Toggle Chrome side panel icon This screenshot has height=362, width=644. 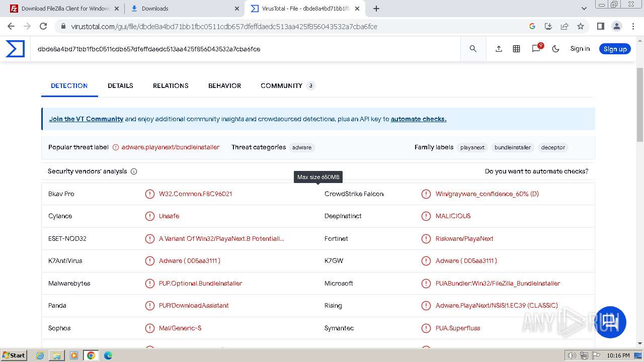click(600, 26)
